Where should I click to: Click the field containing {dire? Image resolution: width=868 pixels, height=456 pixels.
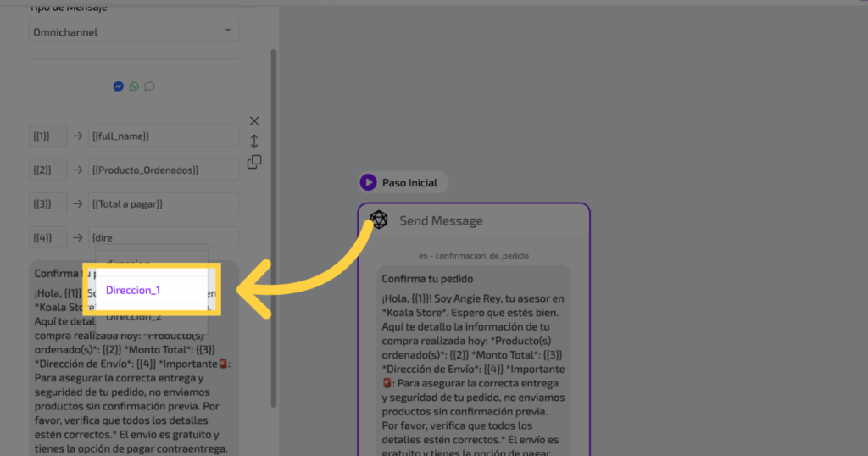coord(163,238)
